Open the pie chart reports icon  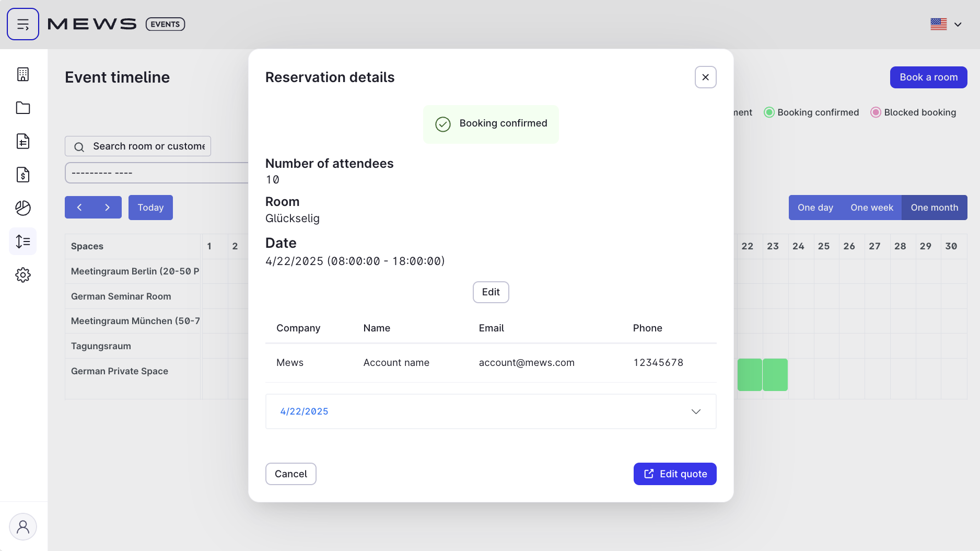(23, 208)
